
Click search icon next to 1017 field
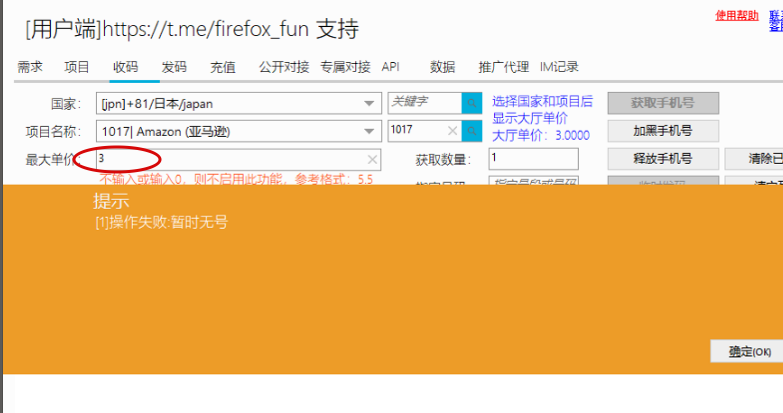click(x=472, y=131)
